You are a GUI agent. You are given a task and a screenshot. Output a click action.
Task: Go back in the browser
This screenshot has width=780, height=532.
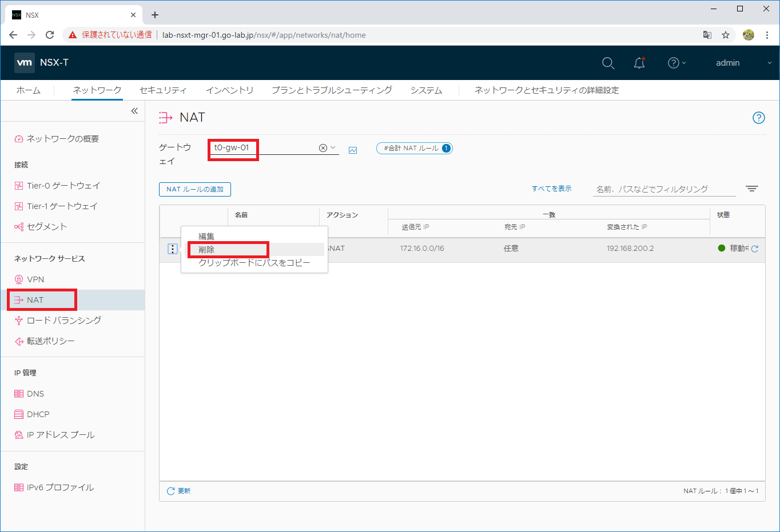pyautogui.click(x=13, y=35)
